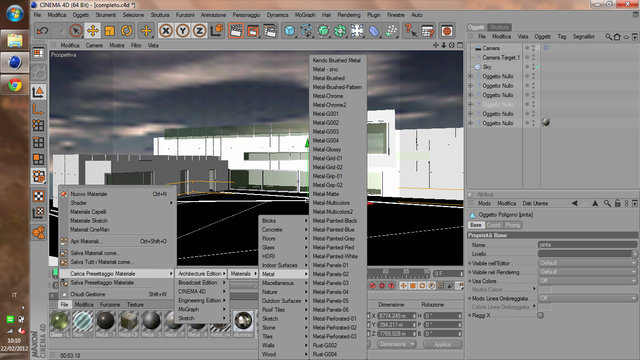Click the Applica button
Image resolution: width=640 pixels, height=360 pixels.
(442, 344)
